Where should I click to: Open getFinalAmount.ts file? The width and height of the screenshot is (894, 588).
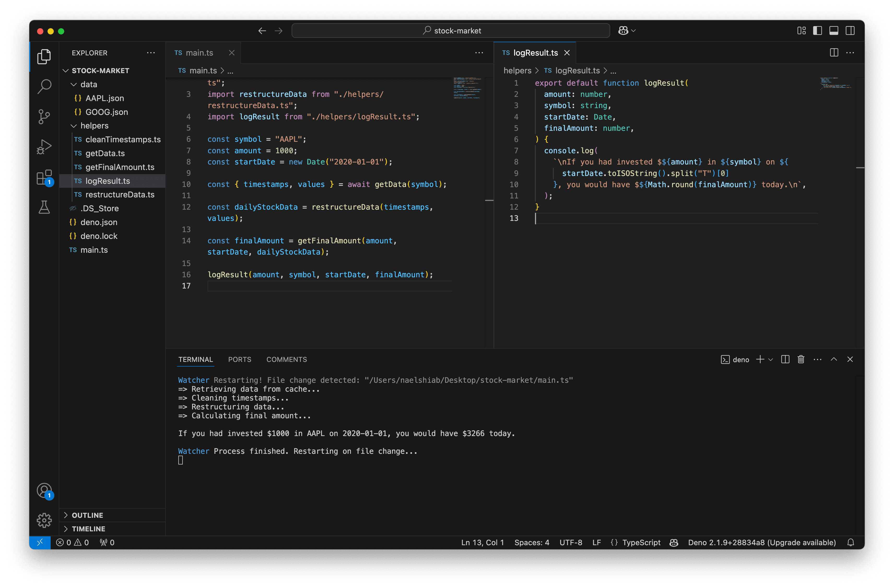click(x=112, y=167)
